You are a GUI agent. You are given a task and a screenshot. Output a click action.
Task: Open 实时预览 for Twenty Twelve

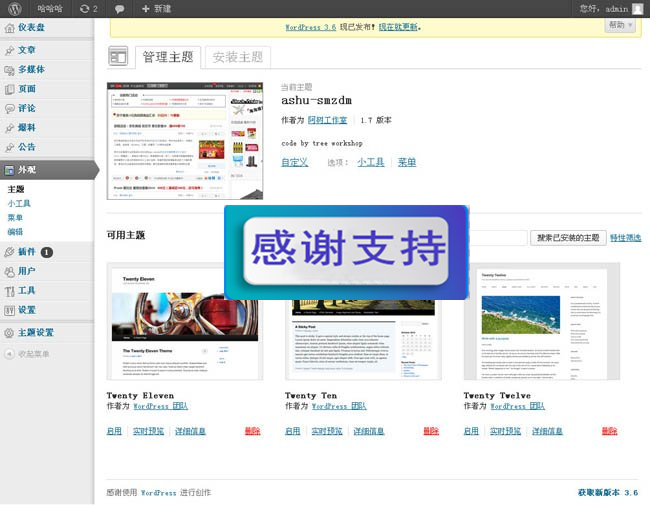(x=505, y=431)
